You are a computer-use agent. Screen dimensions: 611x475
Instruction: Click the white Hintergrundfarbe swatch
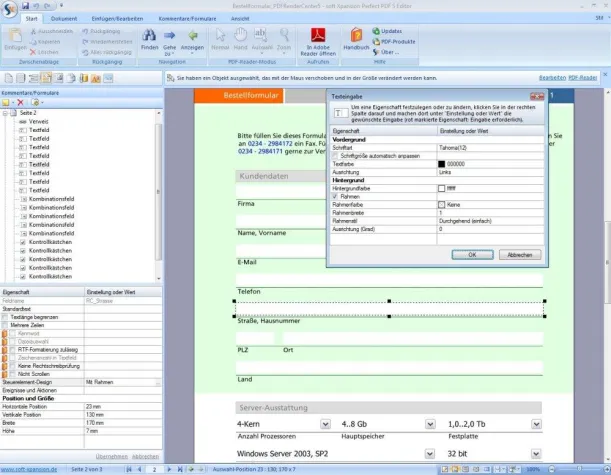click(x=441, y=188)
